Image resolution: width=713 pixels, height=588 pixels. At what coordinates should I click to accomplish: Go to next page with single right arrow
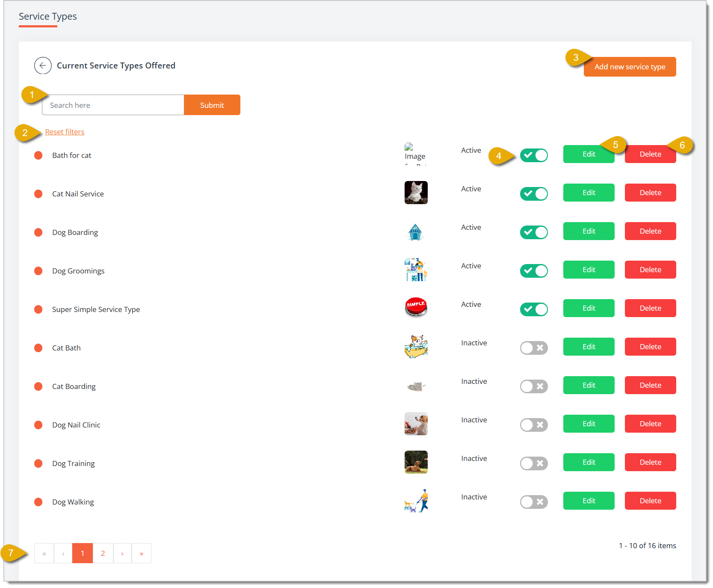coord(122,553)
